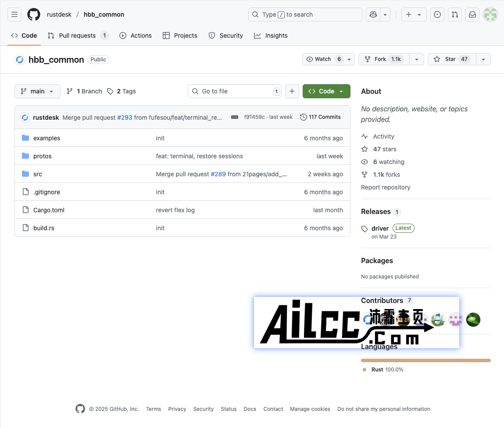Open the driver release
The width and height of the screenshot is (504, 428).
pyautogui.click(x=380, y=228)
